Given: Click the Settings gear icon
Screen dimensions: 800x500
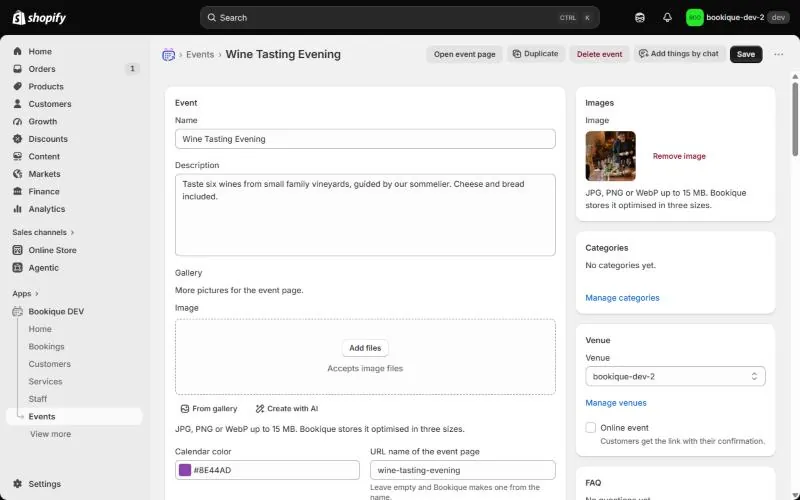Looking at the screenshot, I should pyautogui.click(x=17, y=484).
